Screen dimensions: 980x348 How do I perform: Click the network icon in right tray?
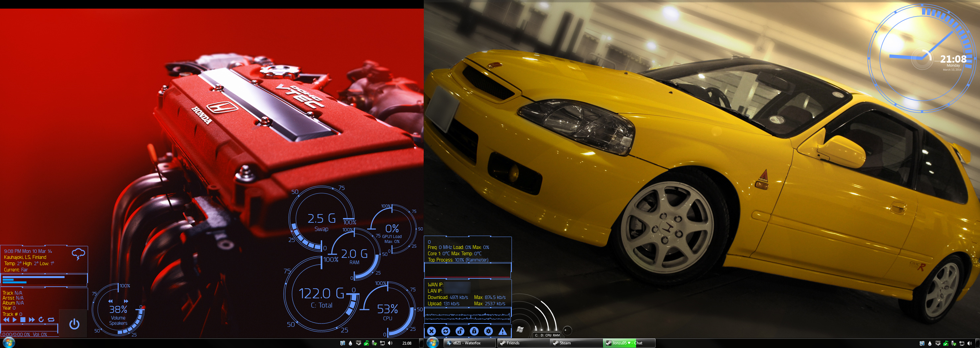point(962,343)
